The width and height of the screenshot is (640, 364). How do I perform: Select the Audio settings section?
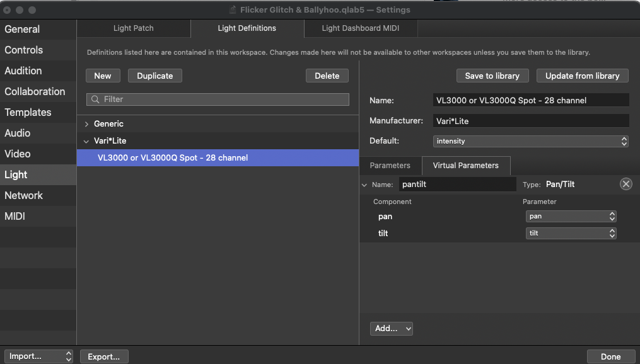click(x=18, y=134)
